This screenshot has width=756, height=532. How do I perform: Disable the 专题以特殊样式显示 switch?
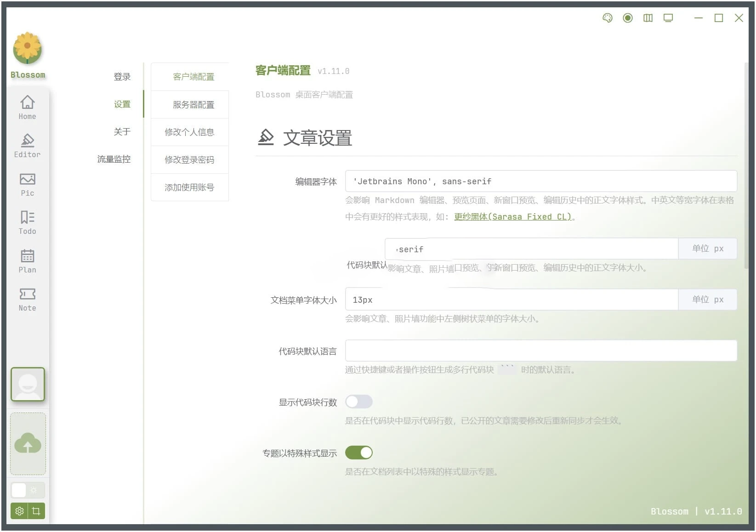click(358, 453)
